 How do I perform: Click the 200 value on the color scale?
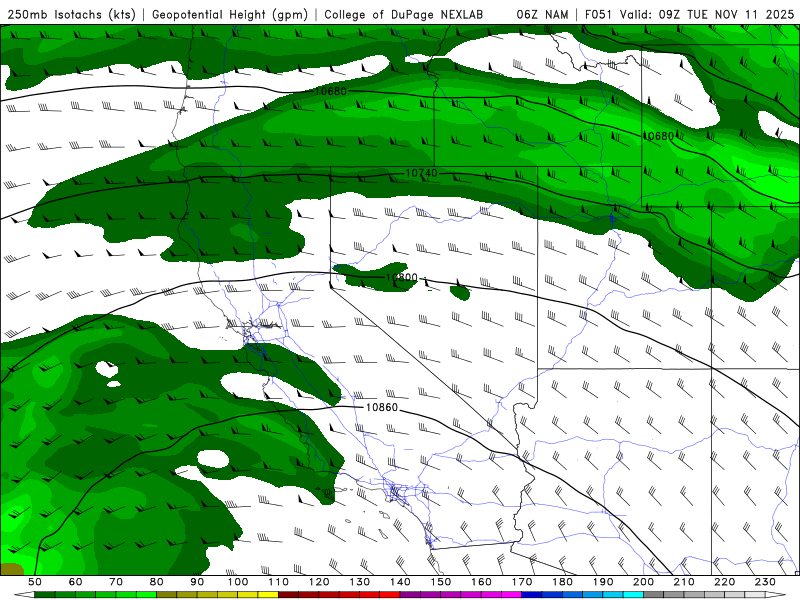point(643,582)
